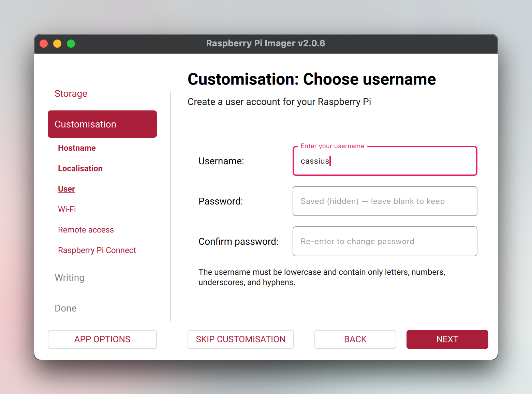This screenshot has width=532, height=394.
Task: Focus the Username text field
Action: click(x=385, y=161)
